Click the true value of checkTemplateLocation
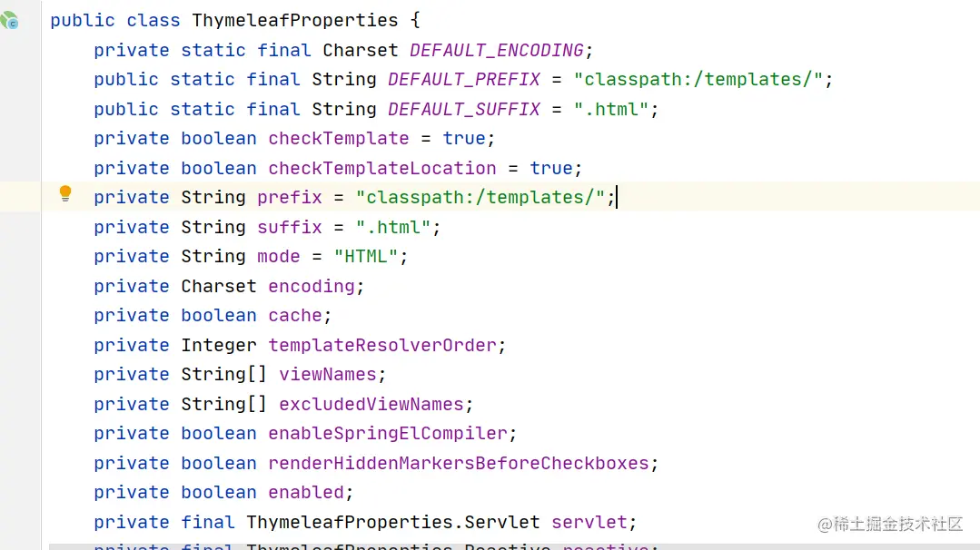The width and height of the screenshot is (980, 550). coord(551,168)
